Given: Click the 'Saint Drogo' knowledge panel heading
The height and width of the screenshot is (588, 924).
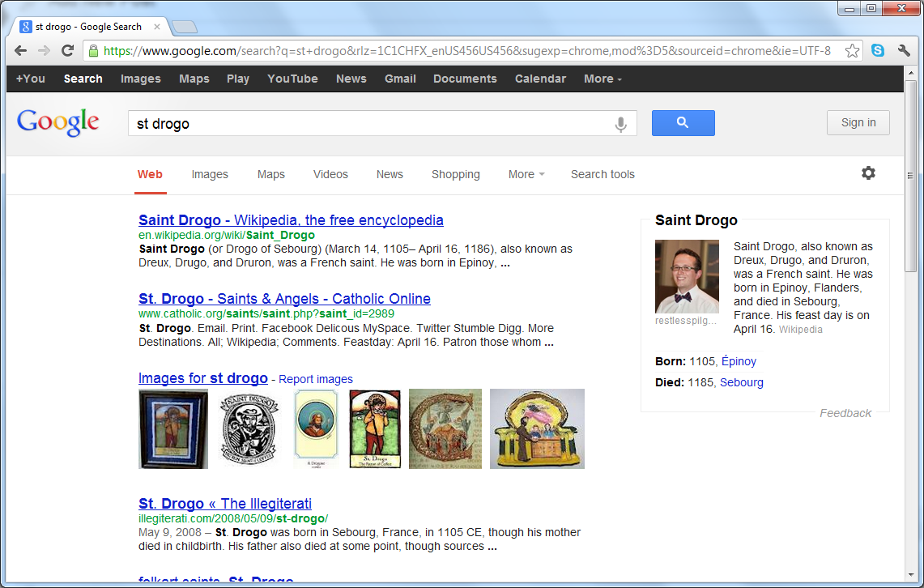Looking at the screenshot, I should click(x=696, y=220).
